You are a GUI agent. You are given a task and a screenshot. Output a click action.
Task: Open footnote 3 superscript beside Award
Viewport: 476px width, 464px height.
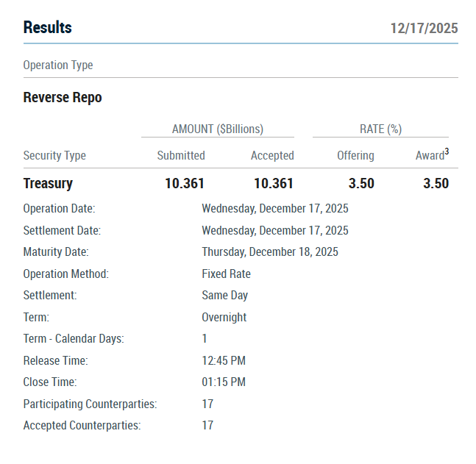[447, 151]
